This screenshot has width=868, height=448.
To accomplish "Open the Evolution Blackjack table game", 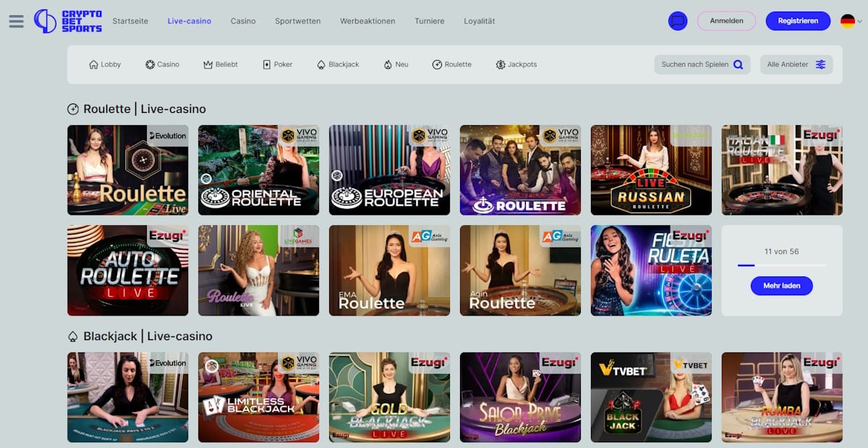I will click(128, 397).
